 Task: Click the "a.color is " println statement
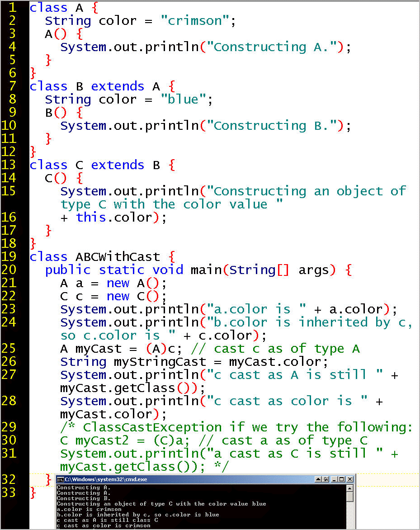pyautogui.click(x=229, y=309)
